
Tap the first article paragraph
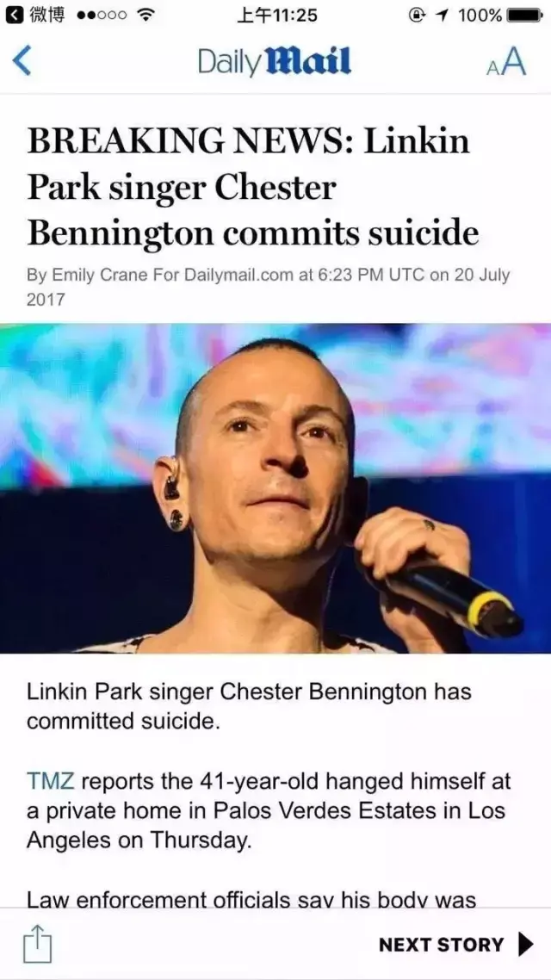coord(249,707)
